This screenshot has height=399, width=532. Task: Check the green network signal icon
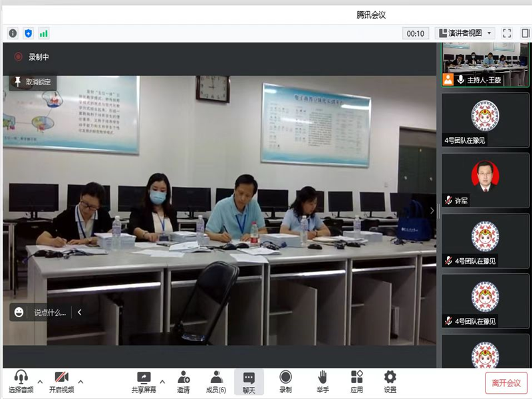click(44, 33)
